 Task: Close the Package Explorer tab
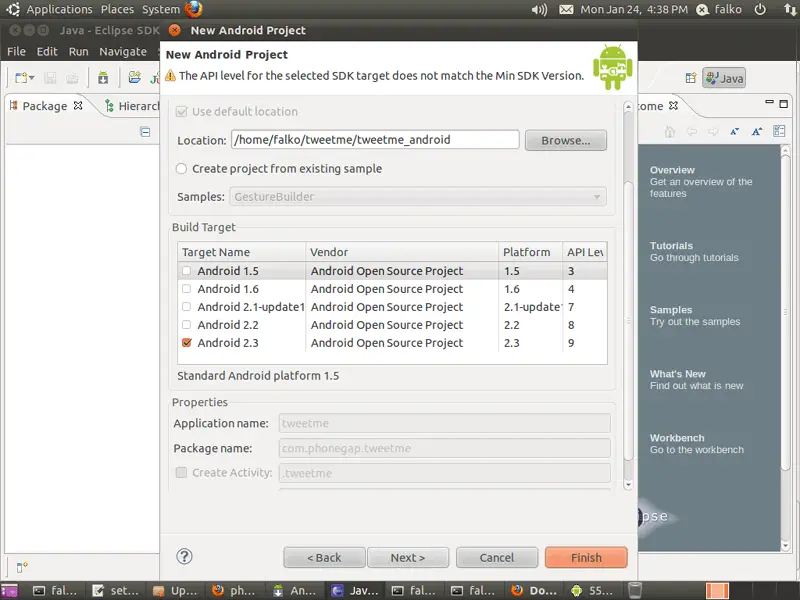78,106
